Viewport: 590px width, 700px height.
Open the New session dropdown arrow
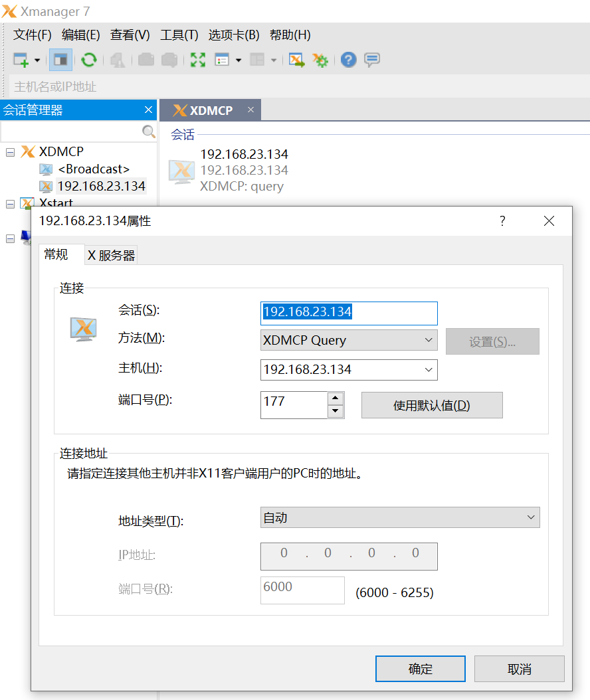click(x=37, y=60)
